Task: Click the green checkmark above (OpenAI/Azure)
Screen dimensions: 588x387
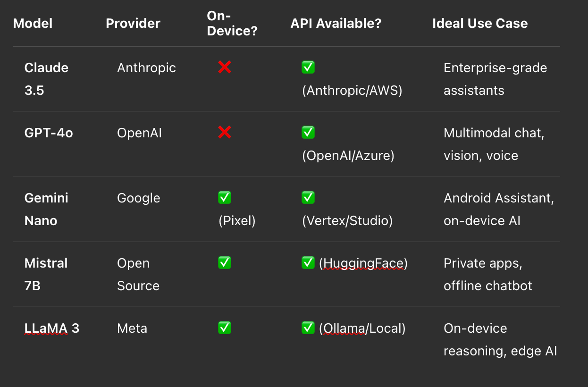Action: (x=308, y=133)
